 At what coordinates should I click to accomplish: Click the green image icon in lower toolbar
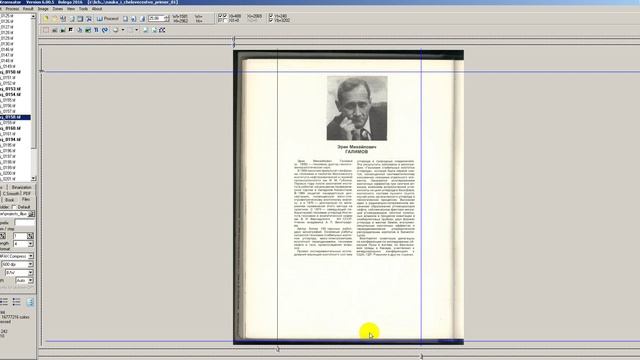pyautogui.click(x=63, y=30)
